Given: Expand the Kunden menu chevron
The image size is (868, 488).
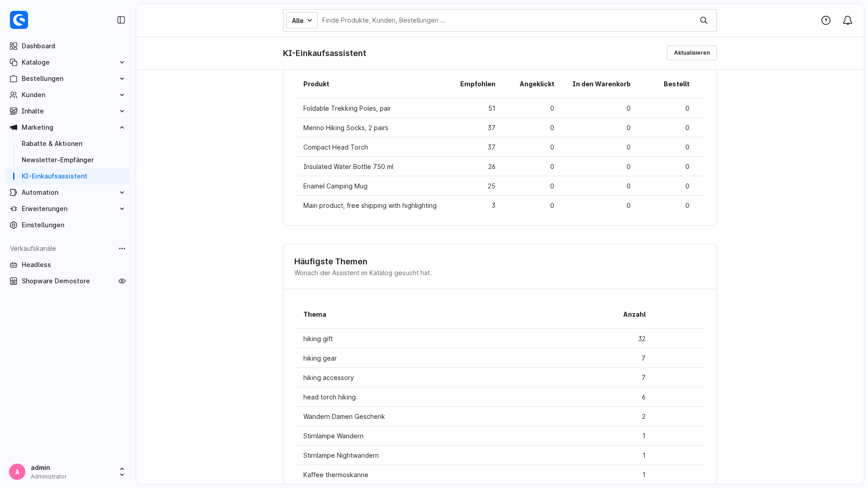Looking at the screenshot, I should (122, 95).
